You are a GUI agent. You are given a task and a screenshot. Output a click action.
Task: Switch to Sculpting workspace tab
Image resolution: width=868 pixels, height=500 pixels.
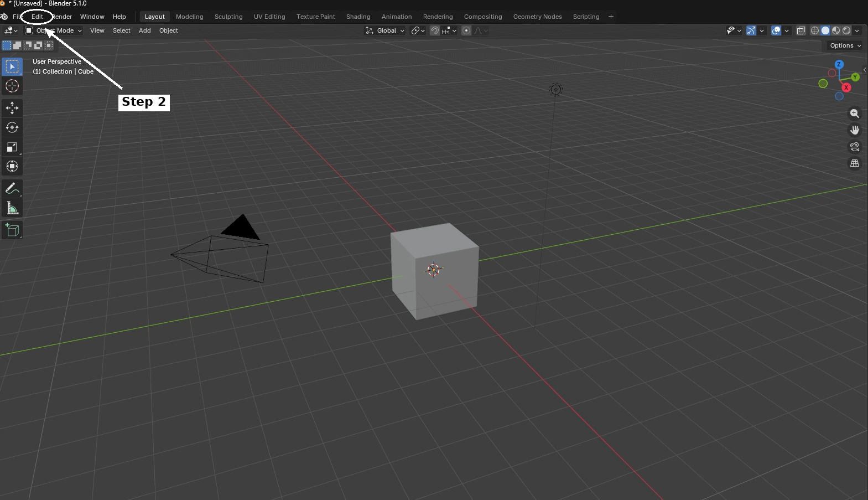click(228, 17)
